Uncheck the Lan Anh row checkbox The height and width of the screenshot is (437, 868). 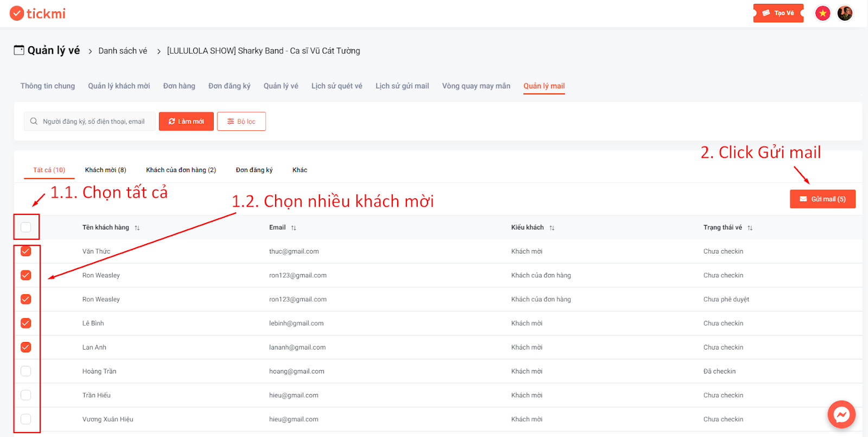pyautogui.click(x=26, y=347)
